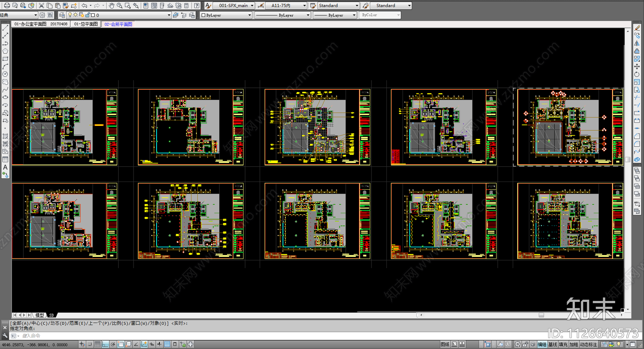The image size is (644, 349).
Task: Open the ByColor plot style dropdown
Action: click(380, 15)
